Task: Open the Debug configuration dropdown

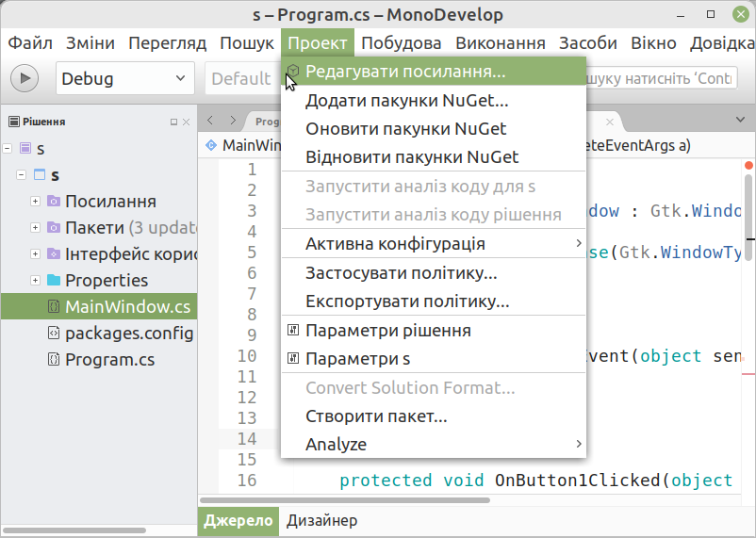Action: click(x=125, y=78)
